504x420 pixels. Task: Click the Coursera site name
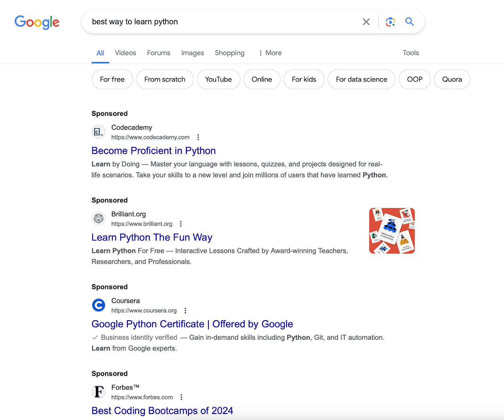125,301
